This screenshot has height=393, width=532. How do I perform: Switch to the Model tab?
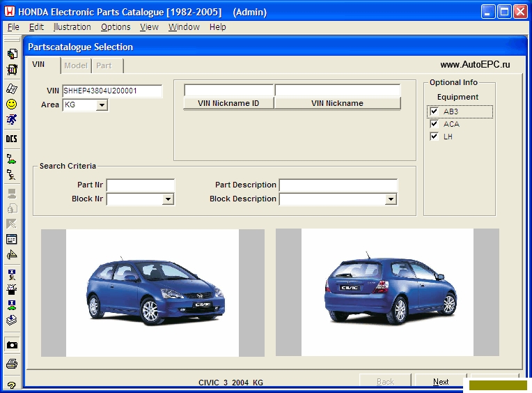76,65
